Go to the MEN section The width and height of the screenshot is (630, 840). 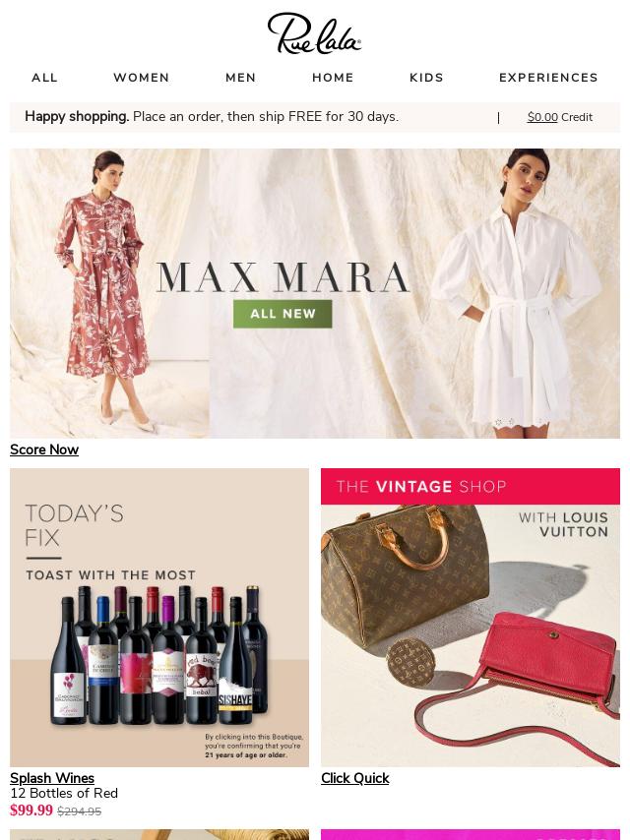241,78
